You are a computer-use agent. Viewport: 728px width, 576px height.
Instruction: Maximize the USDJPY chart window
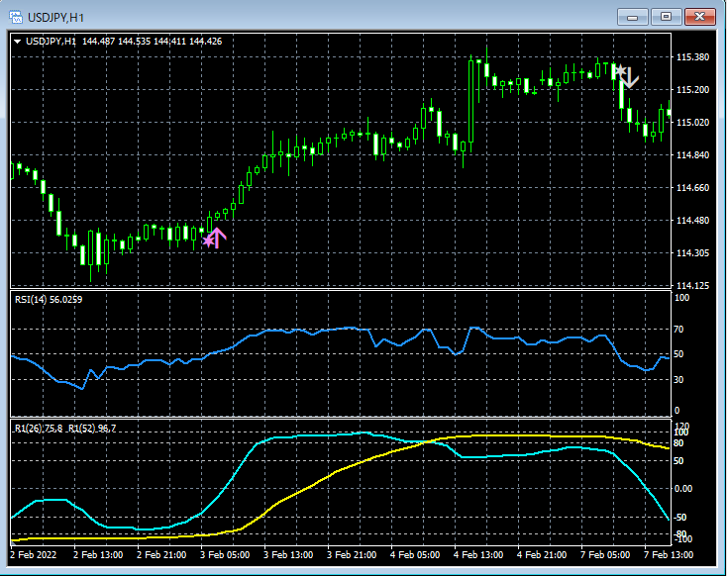point(666,16)
